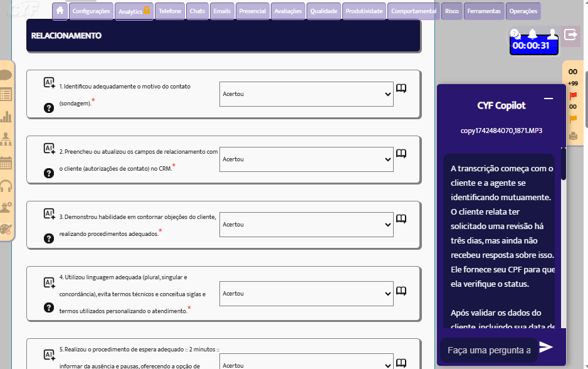Viewport: 588px width, 369px height.
Task: Open the Ferramentas tab
Action: [483, 11]
